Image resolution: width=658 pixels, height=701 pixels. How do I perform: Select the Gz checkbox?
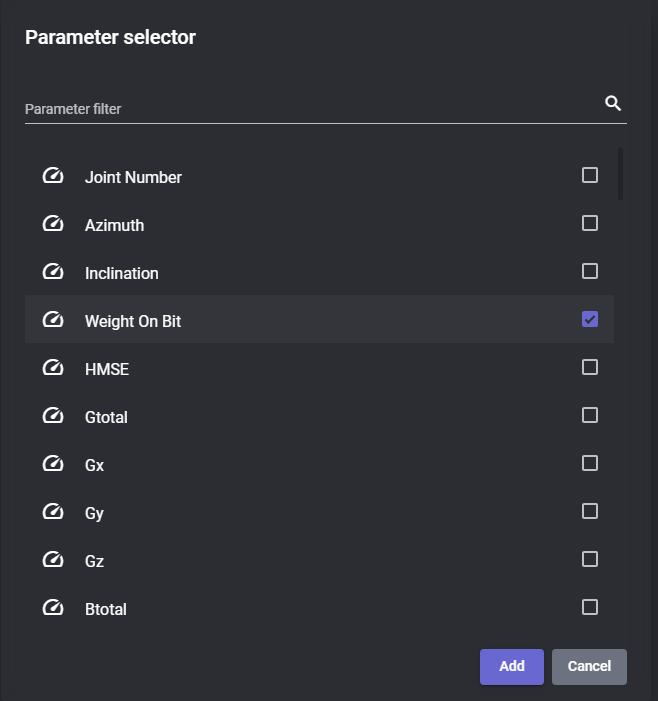click(x=590, y=559)
